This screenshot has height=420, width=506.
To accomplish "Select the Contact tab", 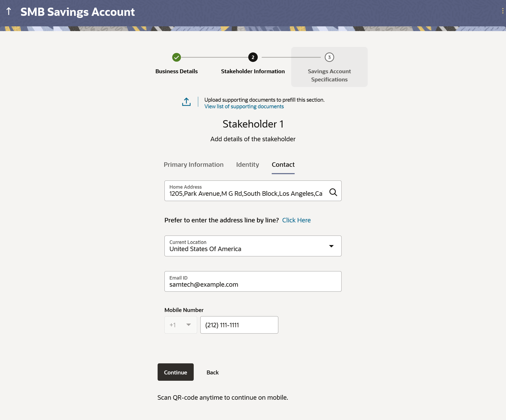I will coord(283,165).
